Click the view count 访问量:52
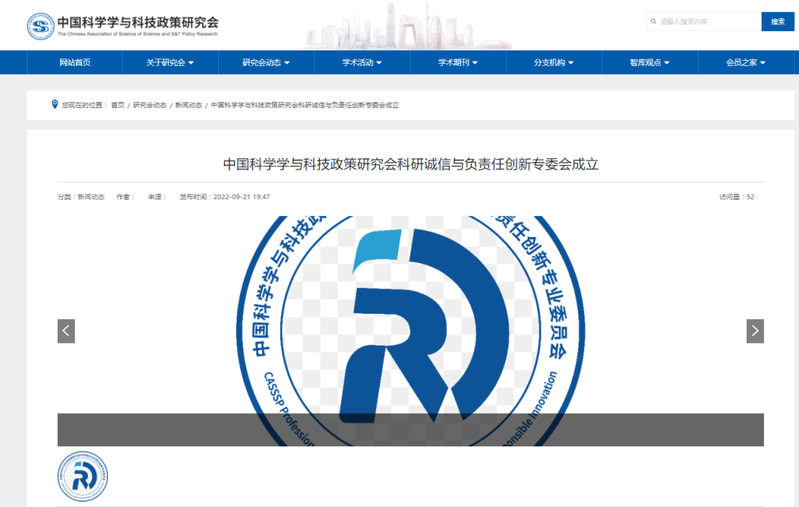 [x=736, y=197]
